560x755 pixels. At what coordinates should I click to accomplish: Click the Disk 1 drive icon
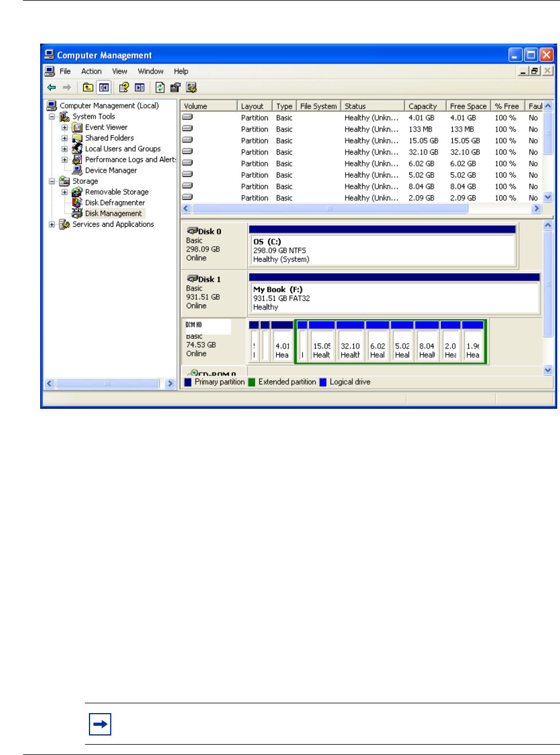click(192, 278)
